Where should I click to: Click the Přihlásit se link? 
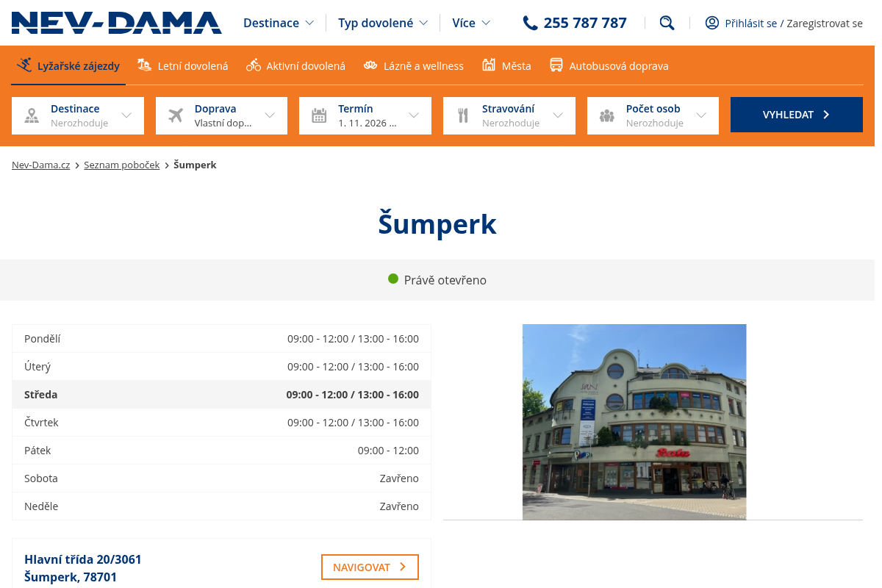tap(751, 24)
